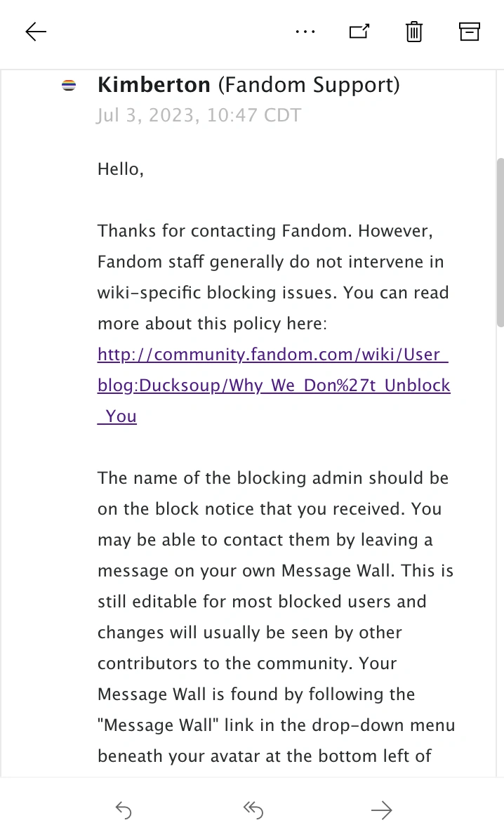The height and width of the screenshot is (837, 504).
Task: Open the message in a new window icon
Action: pos(359,32)
